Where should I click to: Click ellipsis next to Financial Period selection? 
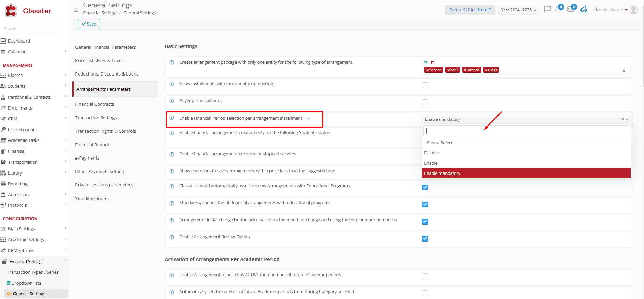pyautogui.click(x=308, y=118)
